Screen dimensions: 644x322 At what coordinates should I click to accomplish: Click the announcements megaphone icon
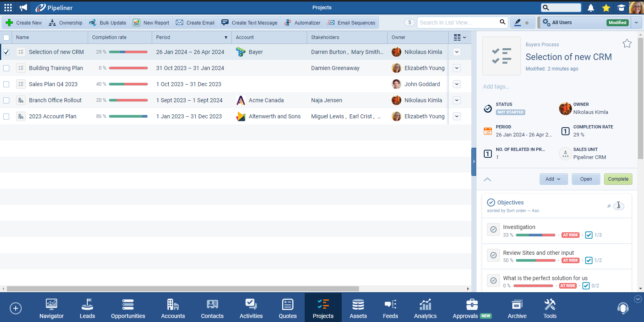(x=24, y=8)
